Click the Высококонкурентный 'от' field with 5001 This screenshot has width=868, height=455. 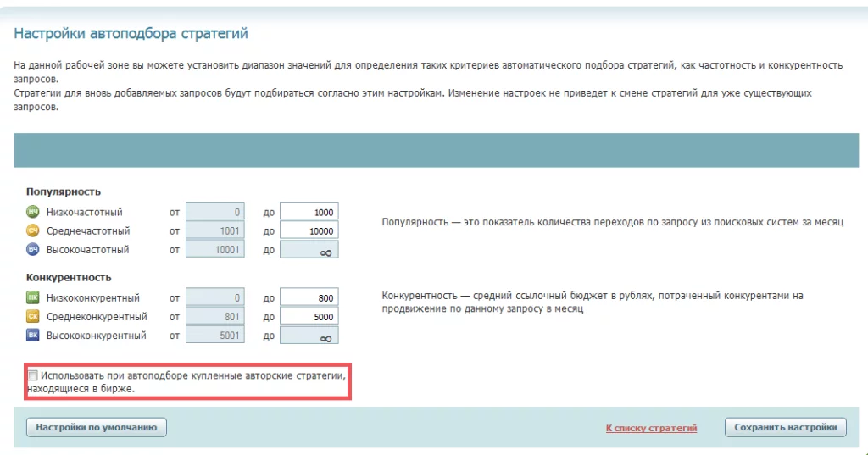coord(214,335)
